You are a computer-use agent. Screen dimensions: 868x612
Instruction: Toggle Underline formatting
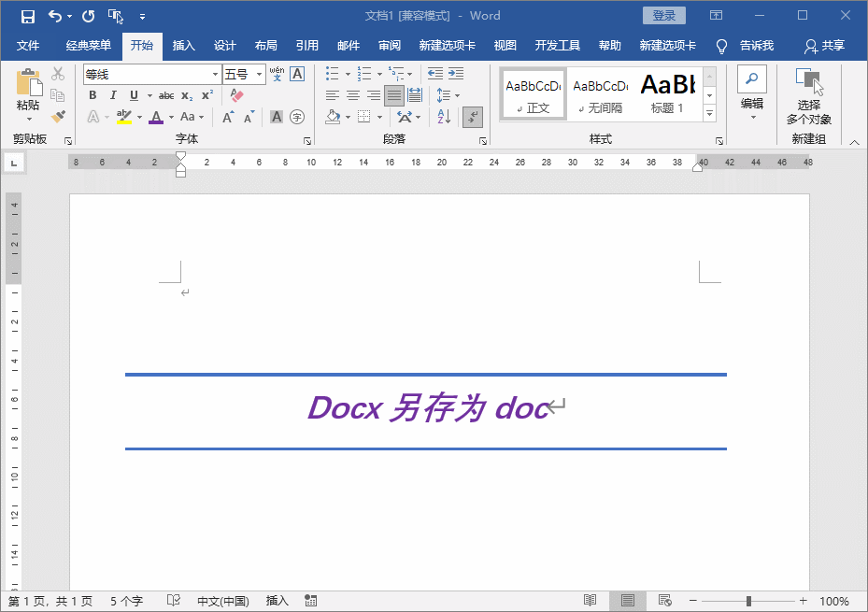(134, 95)
